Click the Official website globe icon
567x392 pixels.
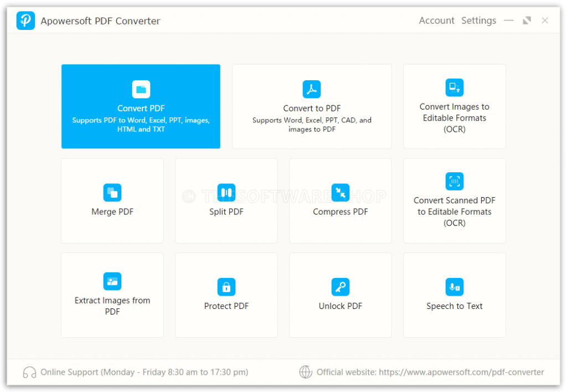(306, 372)
